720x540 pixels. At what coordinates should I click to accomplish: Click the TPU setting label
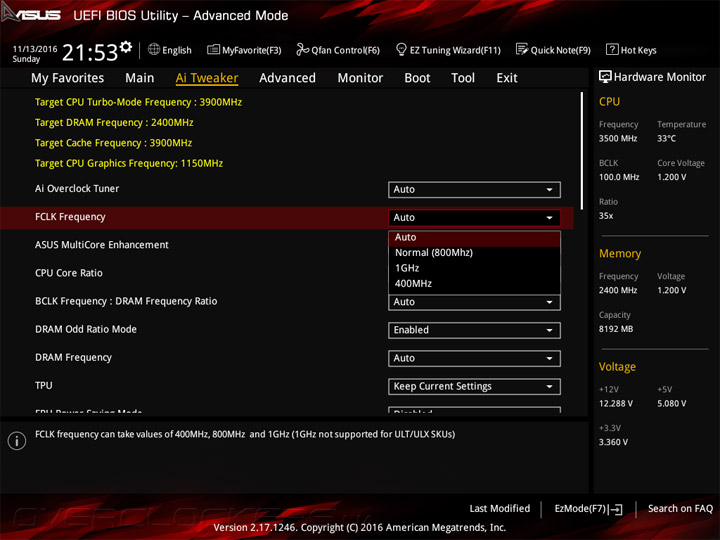point(44,386)
